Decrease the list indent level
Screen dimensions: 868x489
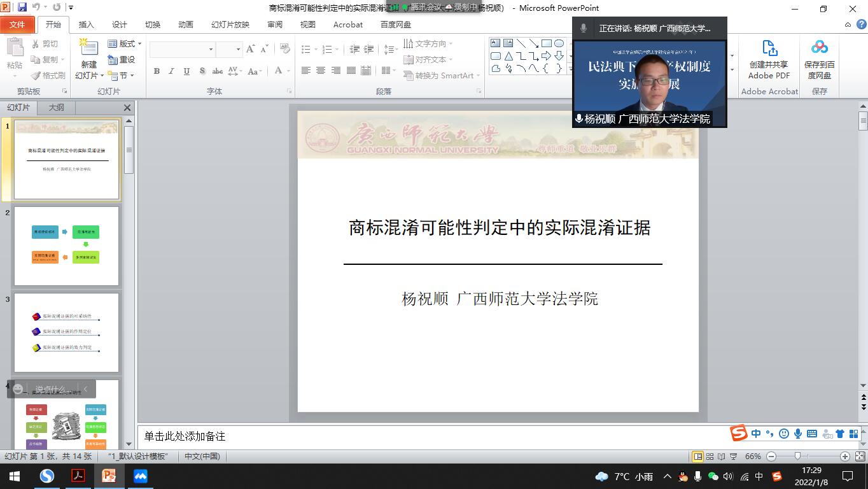click(x=354, y=49)
